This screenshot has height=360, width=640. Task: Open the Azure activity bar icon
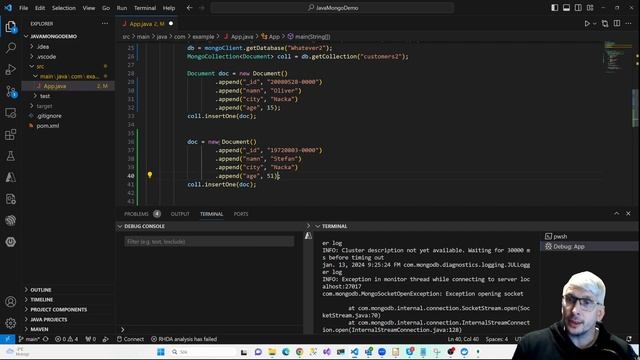click(11, 177)
